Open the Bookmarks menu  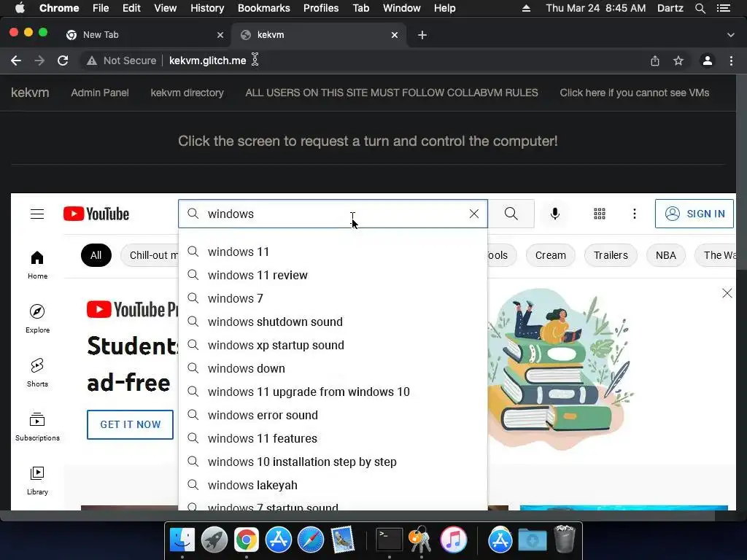tap(264, 8)
